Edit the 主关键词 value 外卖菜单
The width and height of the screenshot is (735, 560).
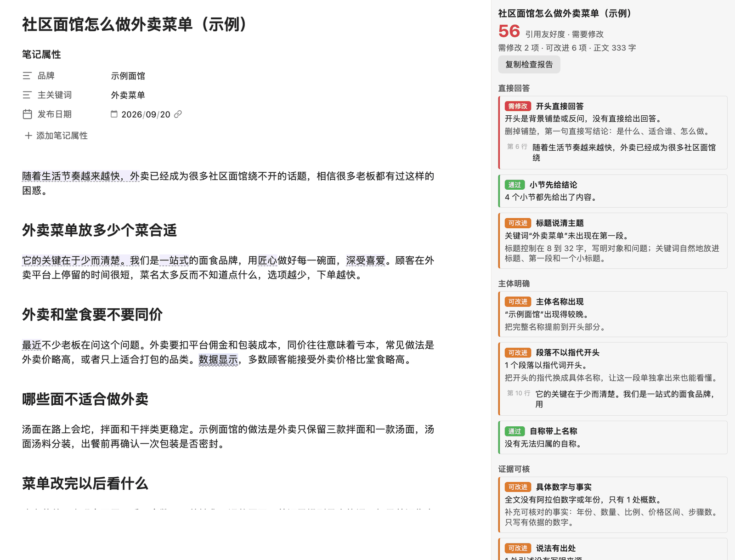128,95
